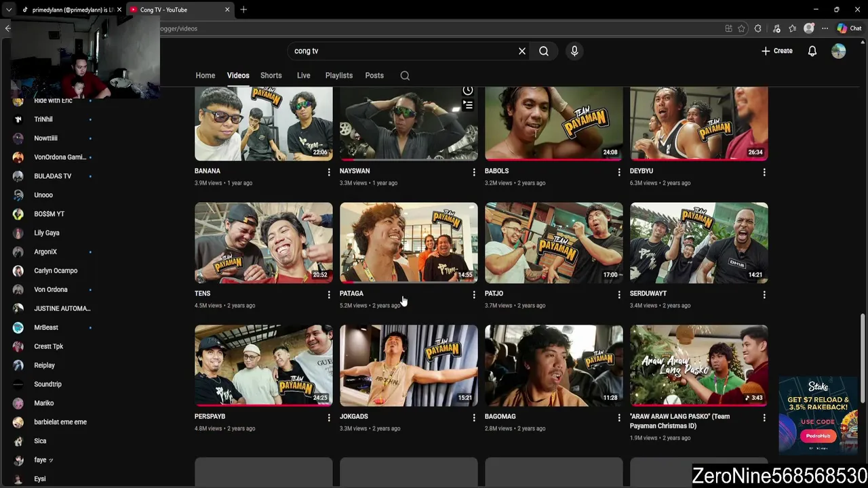868x488 pixels.
Task: Open the browser Chat sidebar button
Action: (849, 28)
